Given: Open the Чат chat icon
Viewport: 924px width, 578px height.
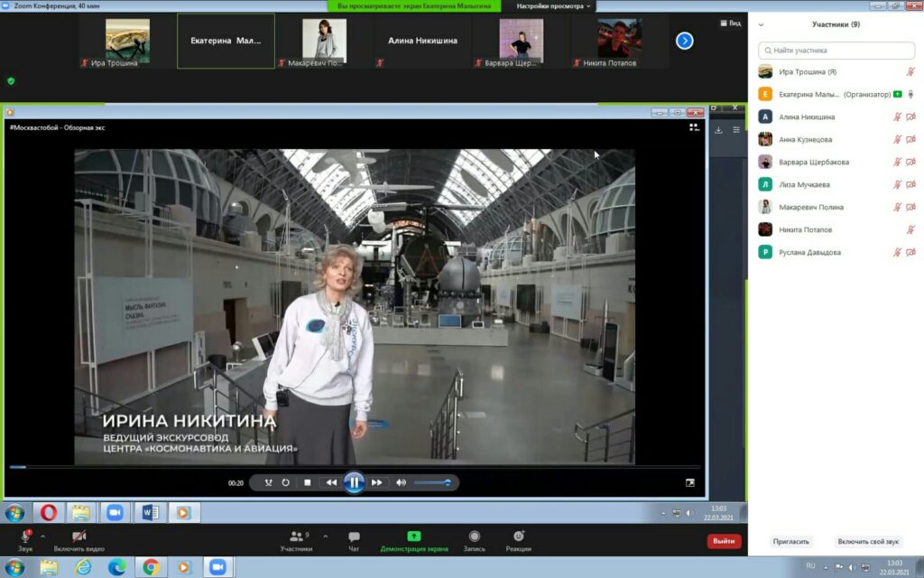Looking at the screenshot, I should (354, 539).
